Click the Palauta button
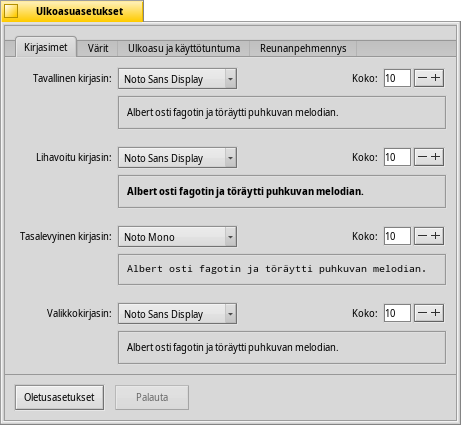 152,397
